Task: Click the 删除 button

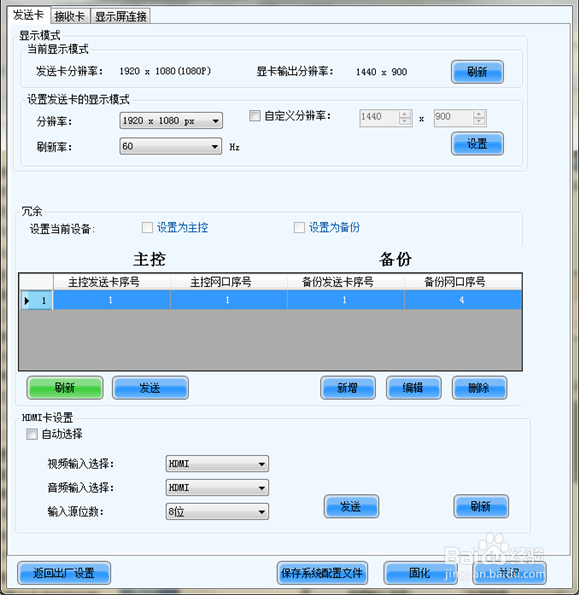Action: click(479, 388)
